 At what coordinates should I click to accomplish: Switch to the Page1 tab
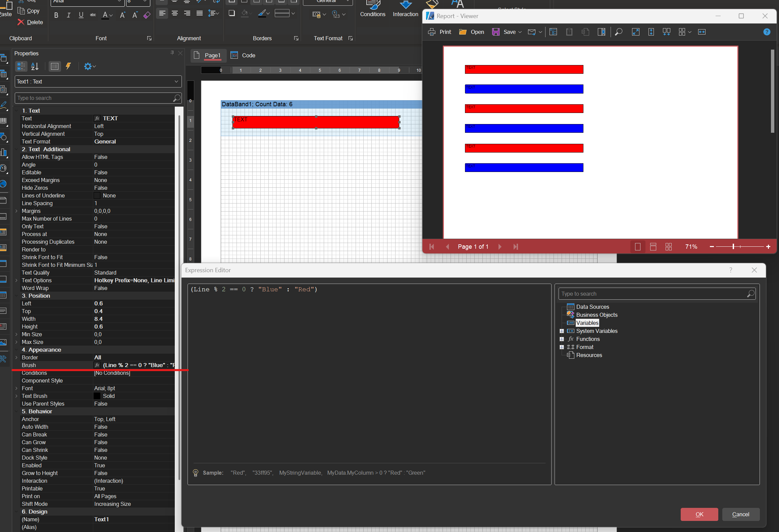click(x=208, y=55)
